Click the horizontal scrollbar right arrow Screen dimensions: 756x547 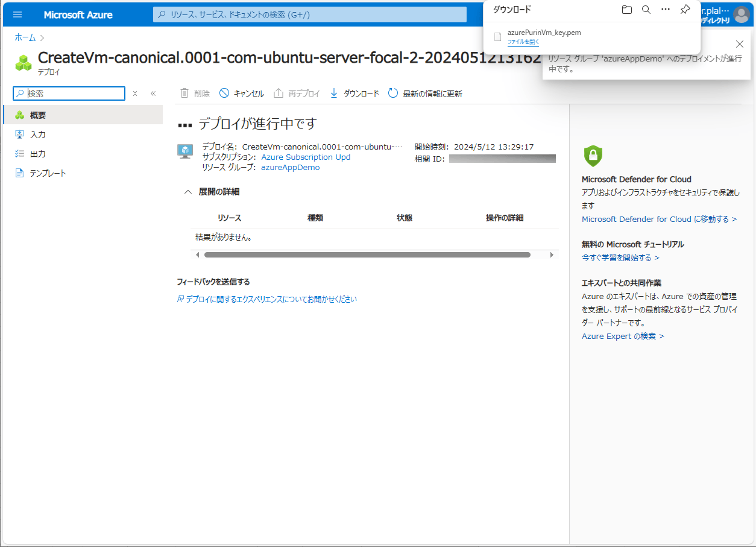[x=552, y=255]
